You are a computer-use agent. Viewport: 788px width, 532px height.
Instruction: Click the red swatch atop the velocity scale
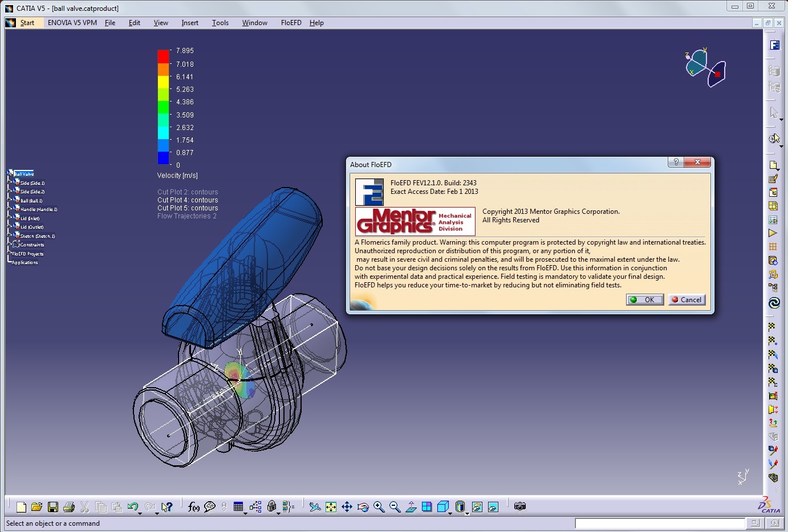(x=163, y=55)
